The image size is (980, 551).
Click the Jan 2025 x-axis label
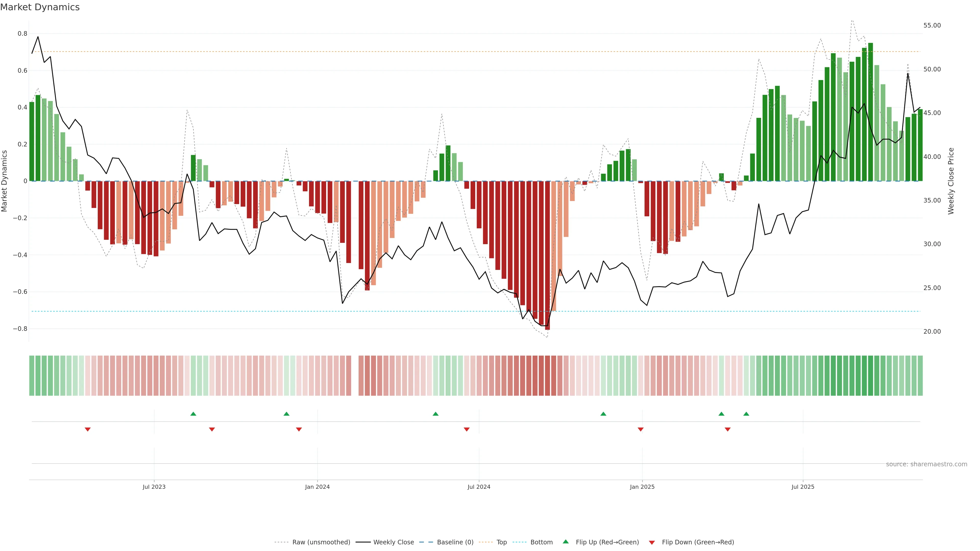point(642,487)
